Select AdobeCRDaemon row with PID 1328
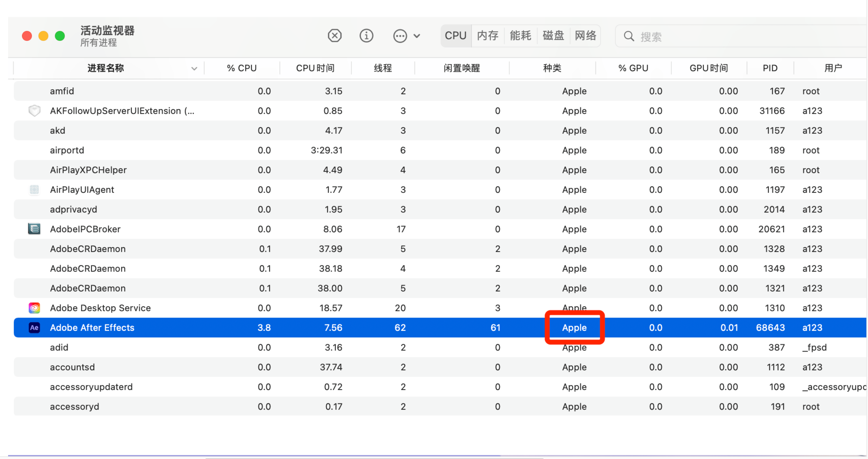Screen dimensions: 868x459 440,249
